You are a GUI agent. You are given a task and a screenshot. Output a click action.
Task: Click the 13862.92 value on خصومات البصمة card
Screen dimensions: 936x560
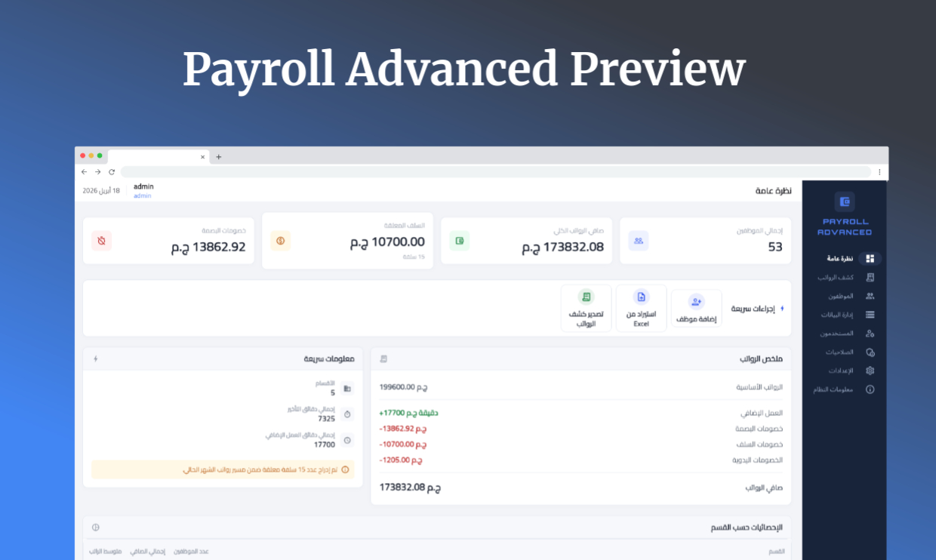tap(208, 247)
